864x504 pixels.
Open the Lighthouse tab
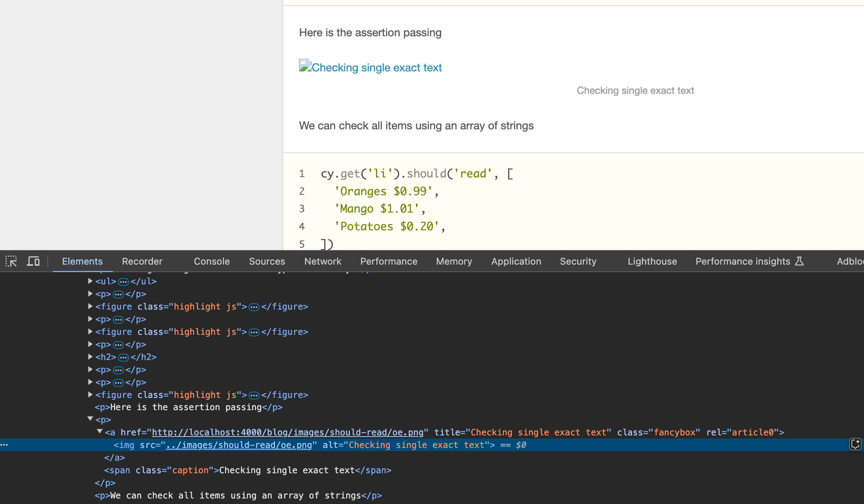[652, 261]
